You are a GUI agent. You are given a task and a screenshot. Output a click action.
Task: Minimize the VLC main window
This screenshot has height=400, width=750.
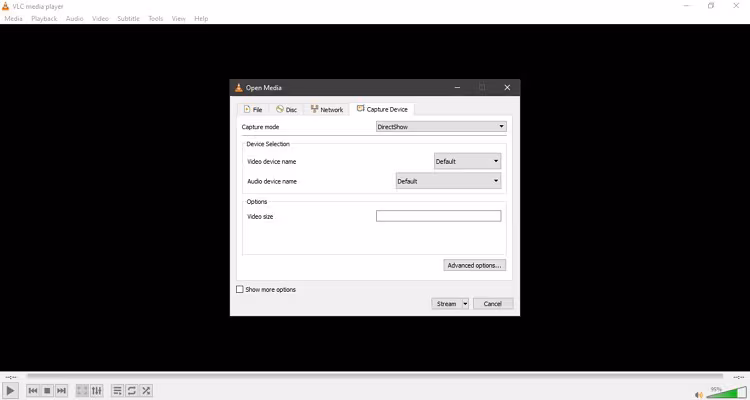(687, 6)
